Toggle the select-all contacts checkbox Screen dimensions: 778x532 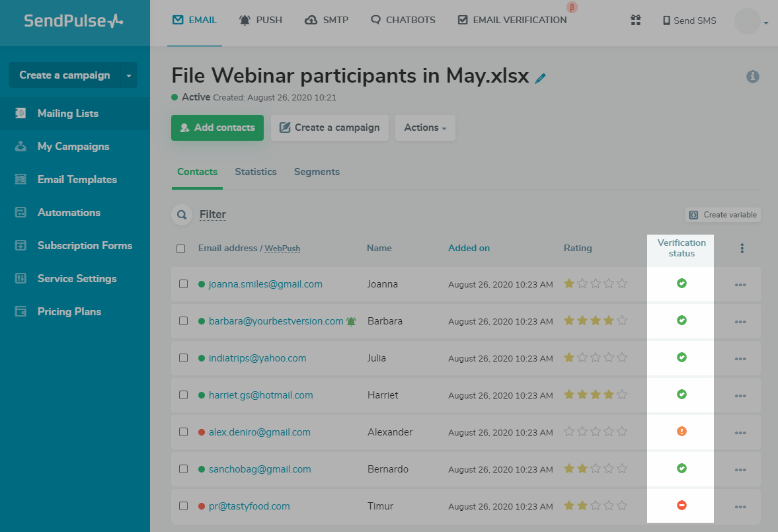[x=181, y=249]
